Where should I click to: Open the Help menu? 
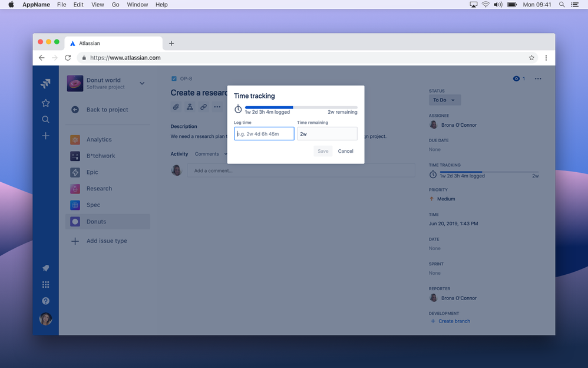click(x=161, y=5)
